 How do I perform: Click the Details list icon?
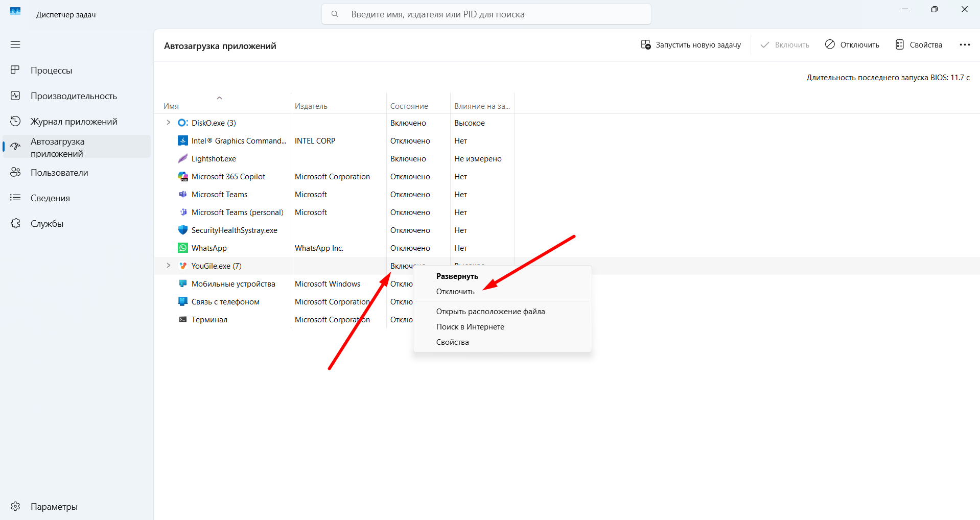click(15, 198)
